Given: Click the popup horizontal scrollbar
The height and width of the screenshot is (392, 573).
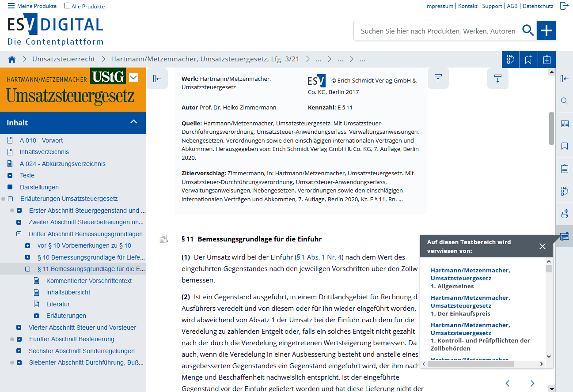Looking at the screenshot, I should click(471, 364).
